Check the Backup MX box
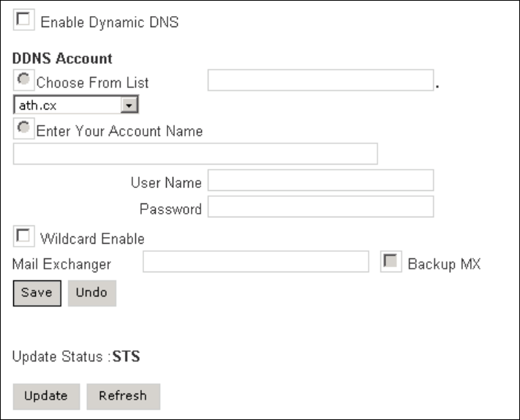Screen dimensions: 520x420 pyautogui.click(x=391, y=261)
